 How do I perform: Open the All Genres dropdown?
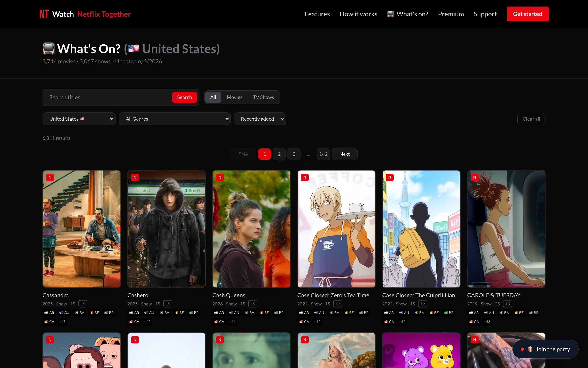coord(175,119)
